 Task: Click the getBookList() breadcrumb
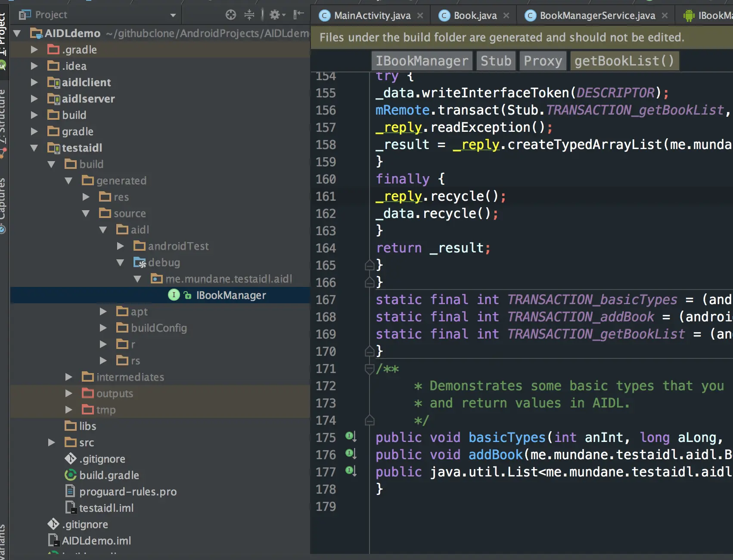(x=624, y=61)
